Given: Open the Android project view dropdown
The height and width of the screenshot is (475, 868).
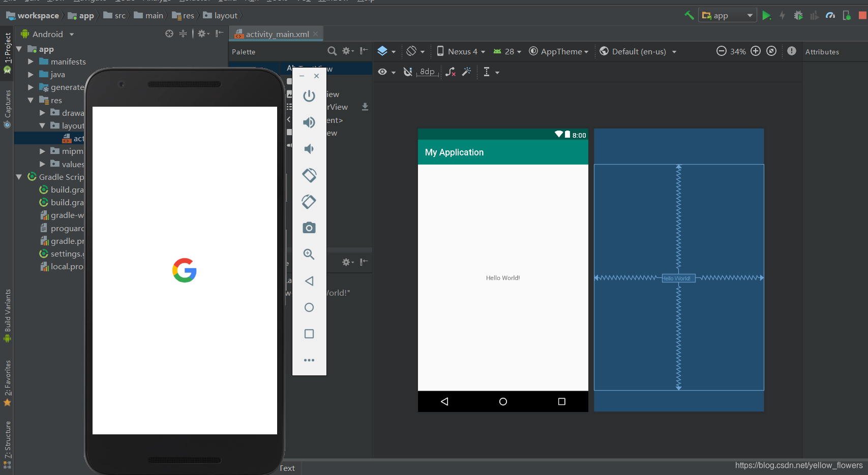Looking at the screenshot, I should coord(47,34).
